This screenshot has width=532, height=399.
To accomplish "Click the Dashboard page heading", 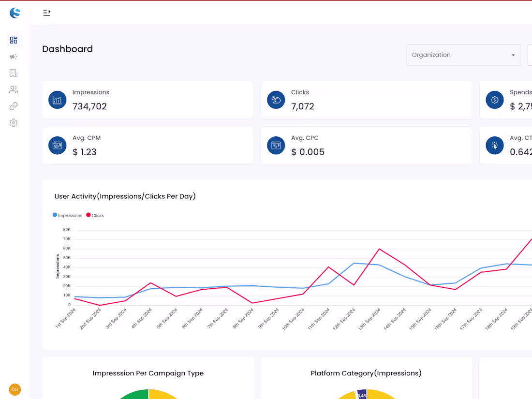I will pyautogui.click(x=67, y=49).
